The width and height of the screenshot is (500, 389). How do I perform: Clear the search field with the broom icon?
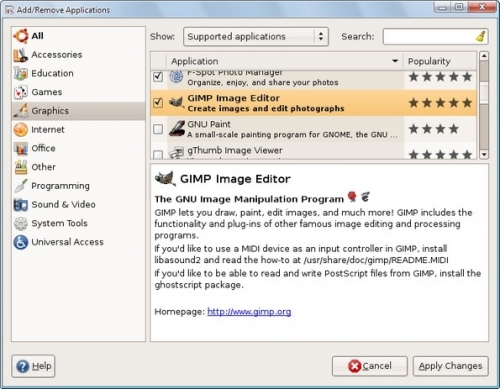[x=480, y=37]
